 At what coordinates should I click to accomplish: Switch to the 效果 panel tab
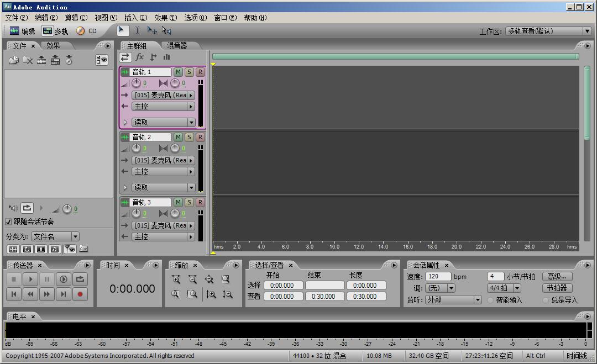point(53,46)
